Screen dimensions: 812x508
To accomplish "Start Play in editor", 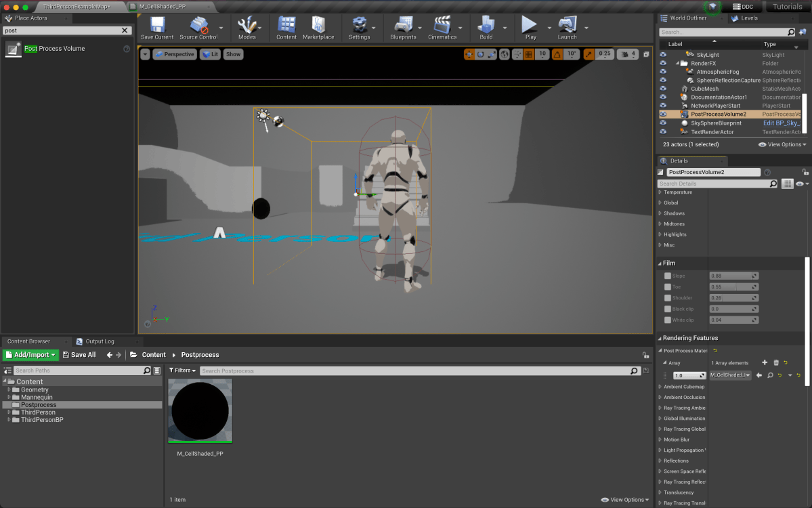I will [x=530, y=28].
